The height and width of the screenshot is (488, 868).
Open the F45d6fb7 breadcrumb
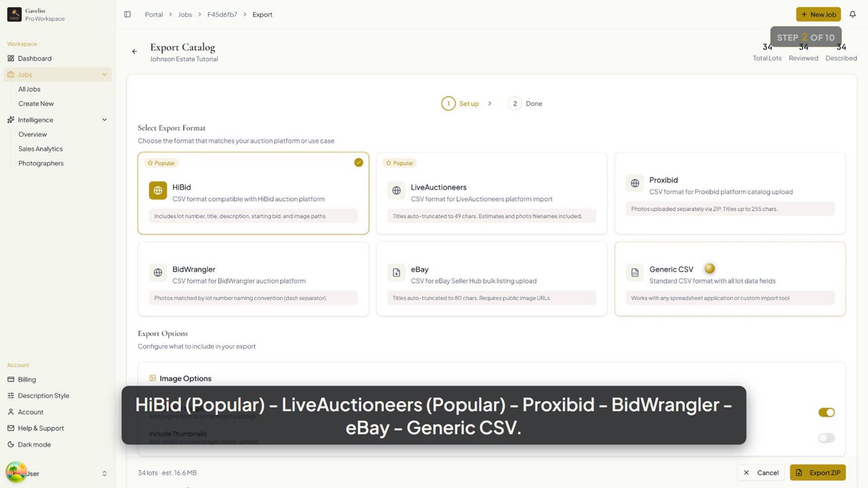(222, 14)
